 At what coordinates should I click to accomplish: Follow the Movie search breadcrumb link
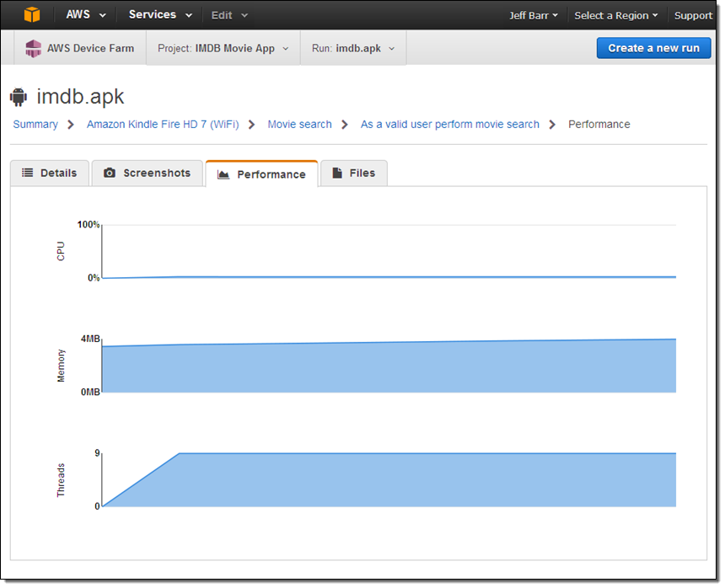point(299,124)
